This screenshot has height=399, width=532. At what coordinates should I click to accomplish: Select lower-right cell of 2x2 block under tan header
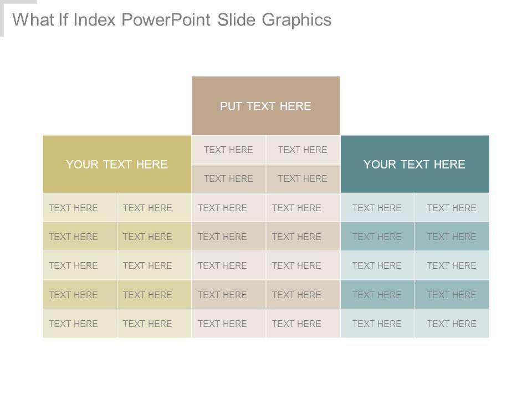click(x=303, y=178)
